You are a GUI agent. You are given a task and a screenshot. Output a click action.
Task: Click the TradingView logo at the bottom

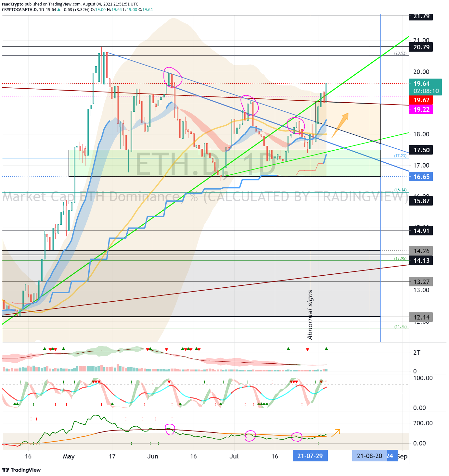click(21, 470)
